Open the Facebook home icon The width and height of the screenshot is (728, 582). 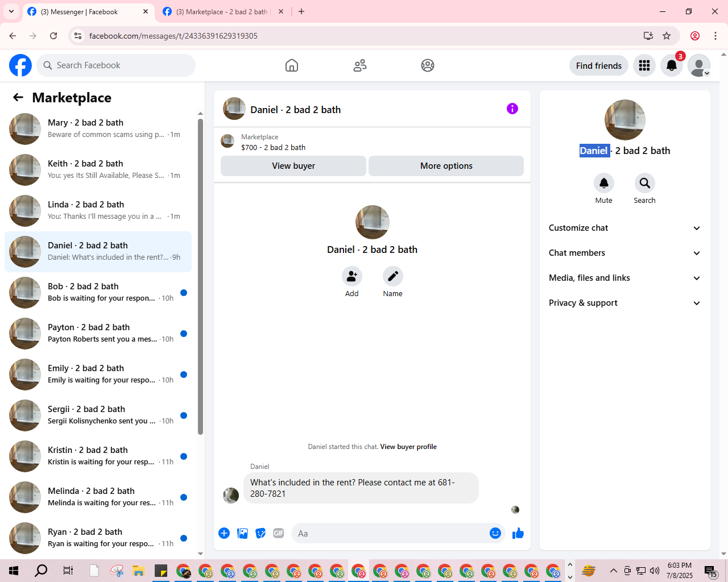pyautogui.click(x=292, y=65)
